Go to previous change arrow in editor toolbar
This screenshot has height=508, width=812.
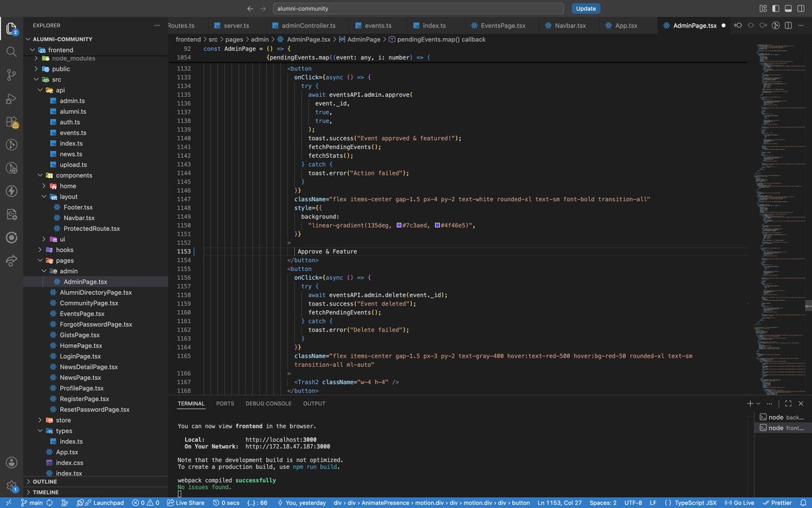click(738, 26)
